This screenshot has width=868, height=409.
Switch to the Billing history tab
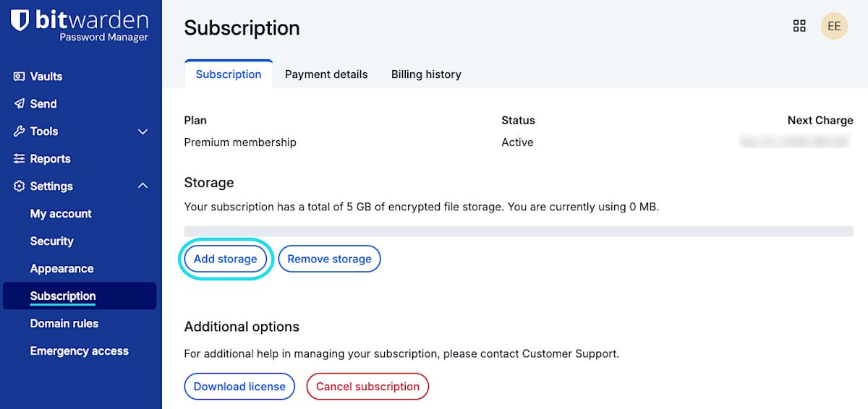426,74
